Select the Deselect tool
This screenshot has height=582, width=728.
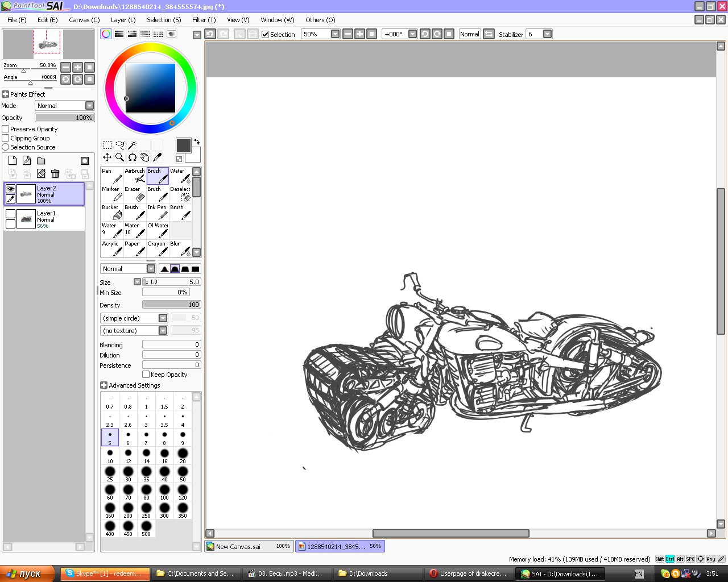(180, 194)
